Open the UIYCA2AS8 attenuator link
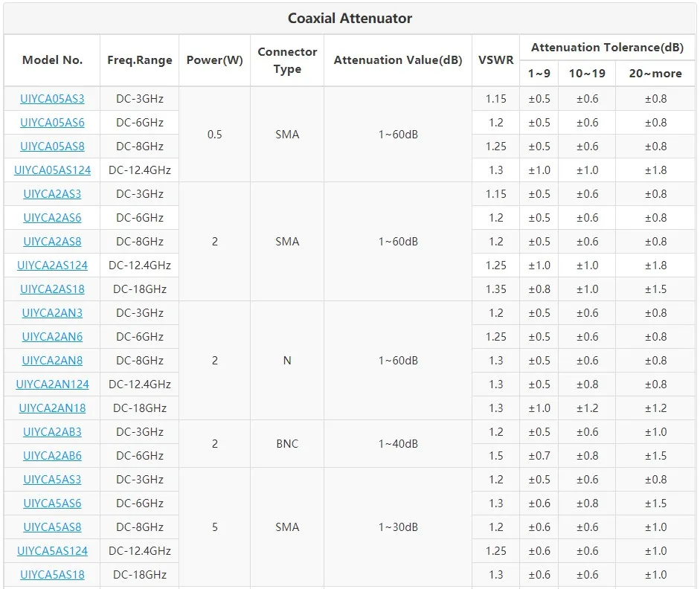Viewport: 700px width, 589px height. click(x=52, y=242)
